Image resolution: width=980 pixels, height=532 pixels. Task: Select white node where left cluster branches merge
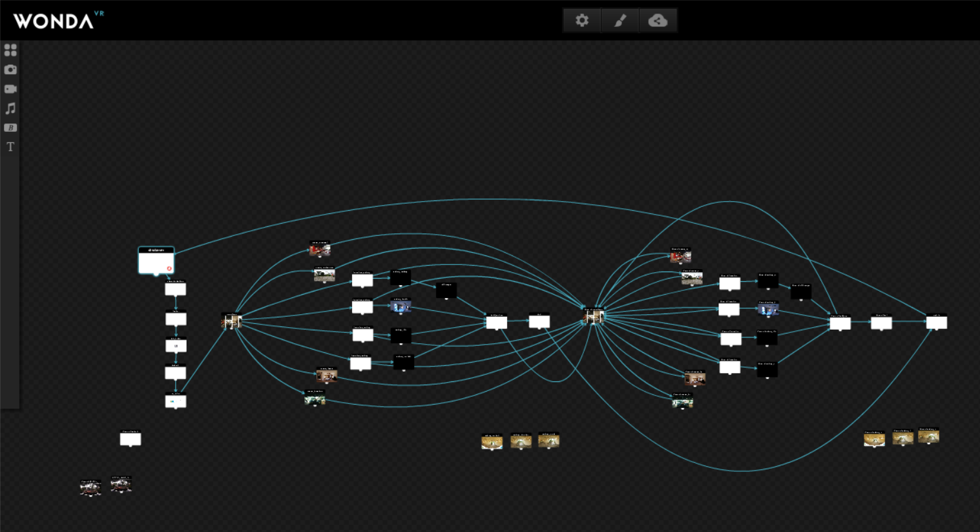coord(497,321)
